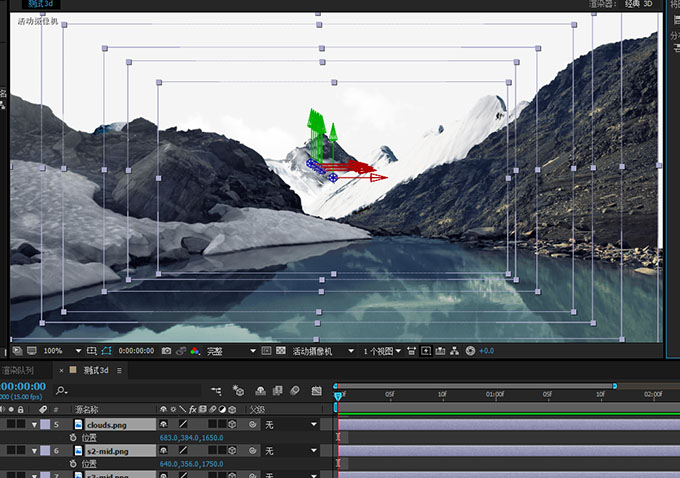Viewport: 680px width, 478px height.
Task: Click the fx effects column header
Action: pos(193,409)
